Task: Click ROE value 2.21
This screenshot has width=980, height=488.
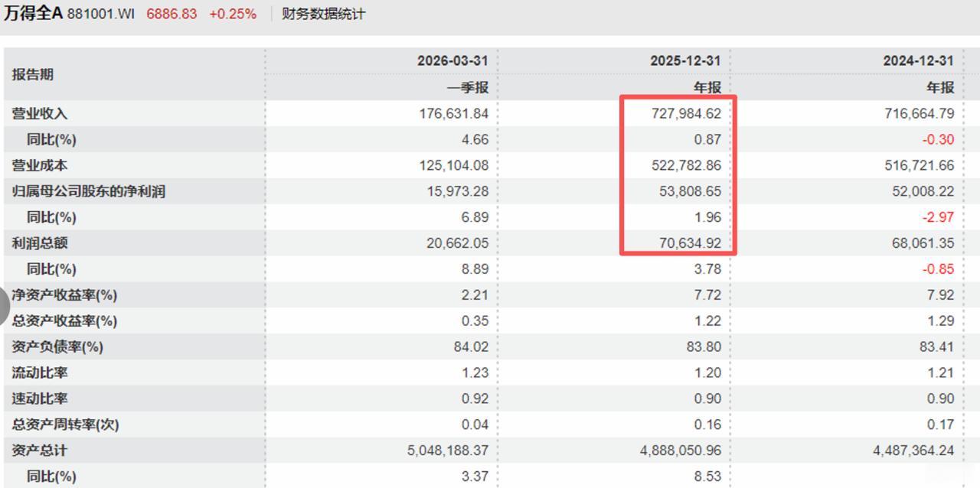Action: 475,295
